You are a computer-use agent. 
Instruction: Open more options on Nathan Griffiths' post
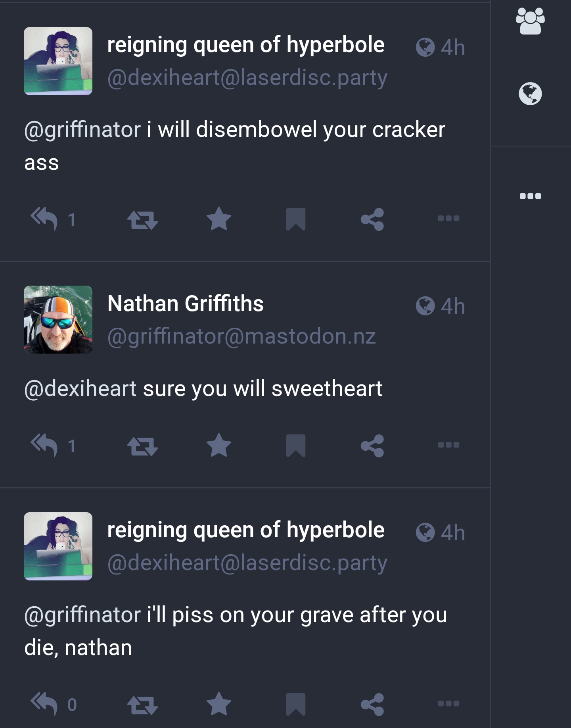pos(448,445)
